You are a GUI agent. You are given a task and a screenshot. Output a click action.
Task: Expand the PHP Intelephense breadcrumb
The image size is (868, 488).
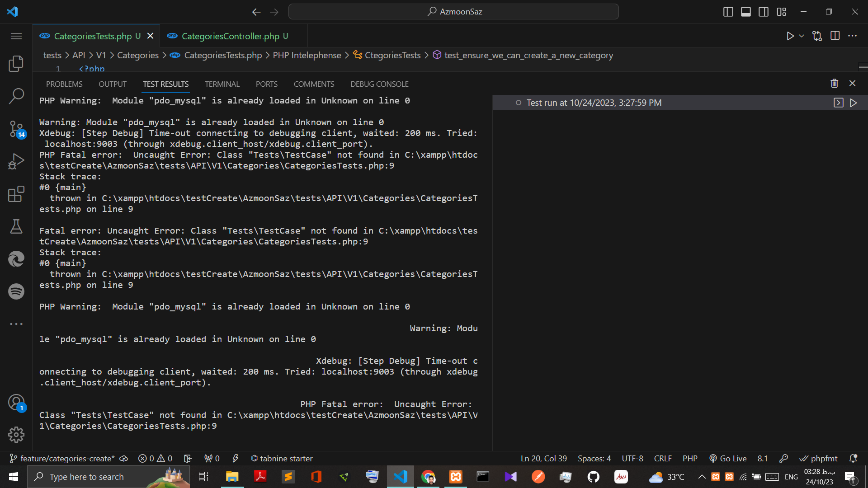[307, 55]
